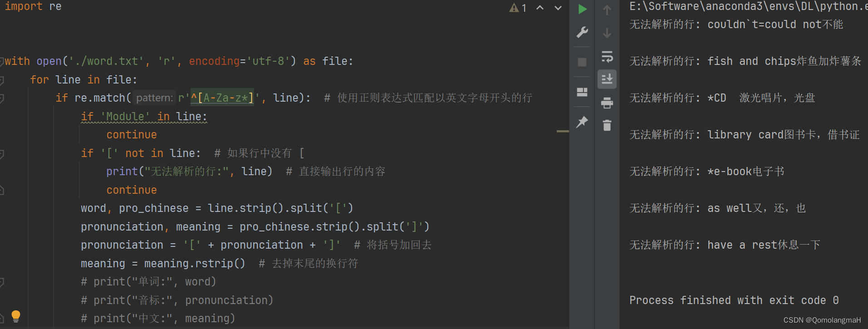Collapse the 're.match' if block
This screenshot has height=329, width=868.
tap(2, 98)
